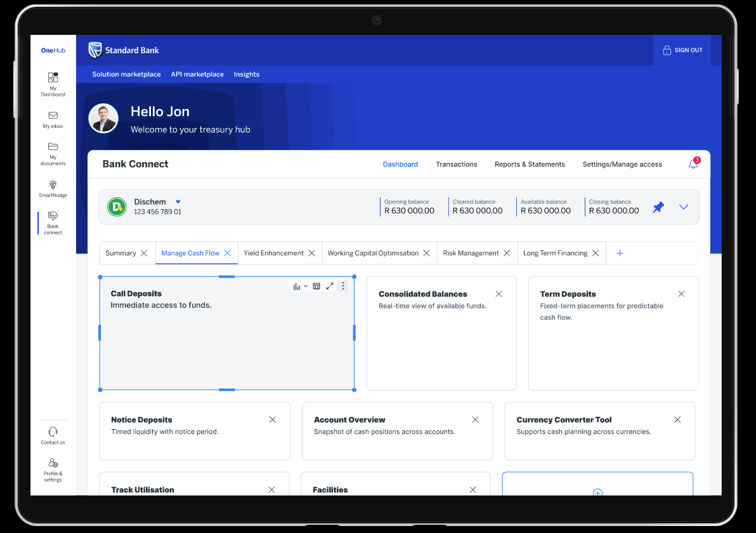The height and width of the screenshot is (533, 756).
Task: Remove the Term Deposits widget
Action: (x=681, y=294)
